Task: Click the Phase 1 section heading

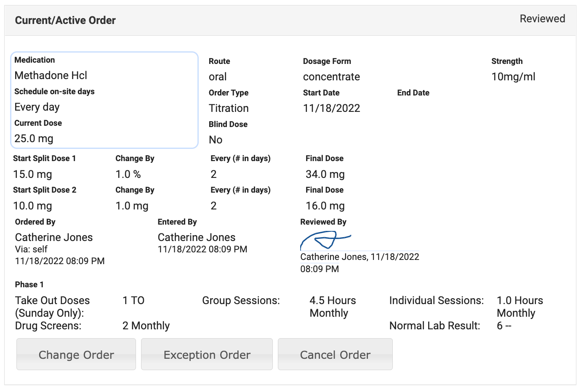Action: (x=29, y=284)
